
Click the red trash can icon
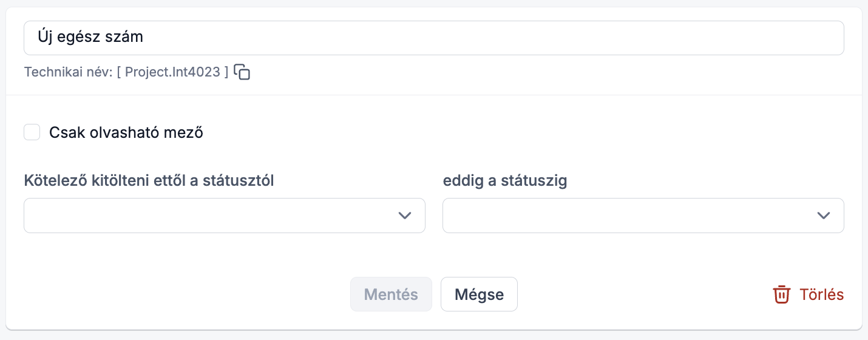click(x=781, y=294)
